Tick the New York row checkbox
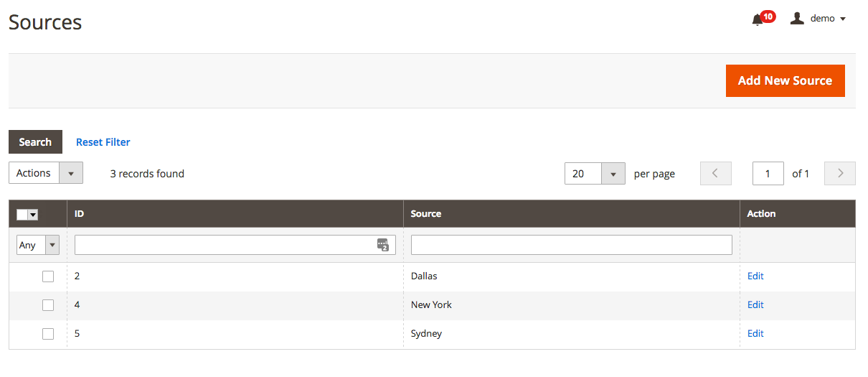 (x=48, y=305)
